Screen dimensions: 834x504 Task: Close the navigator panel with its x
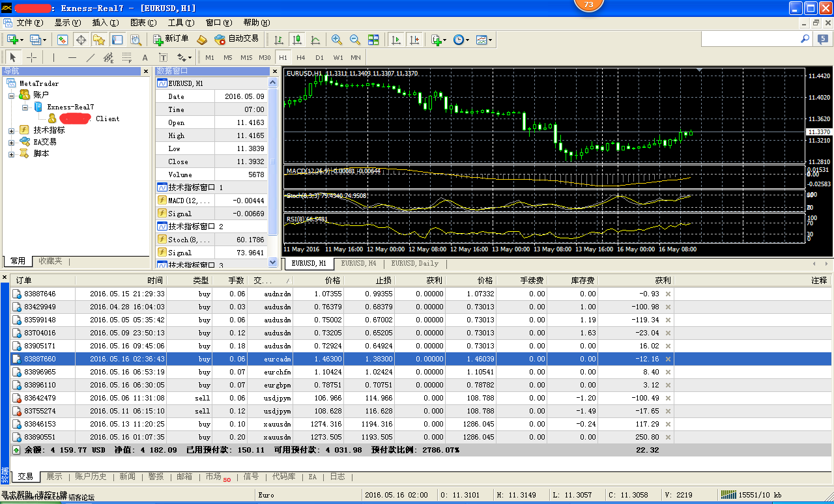coord(146,71)
